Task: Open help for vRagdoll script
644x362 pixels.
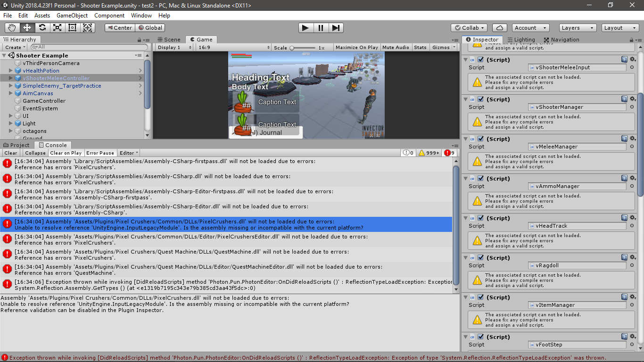Action: (x=624, y=257)
